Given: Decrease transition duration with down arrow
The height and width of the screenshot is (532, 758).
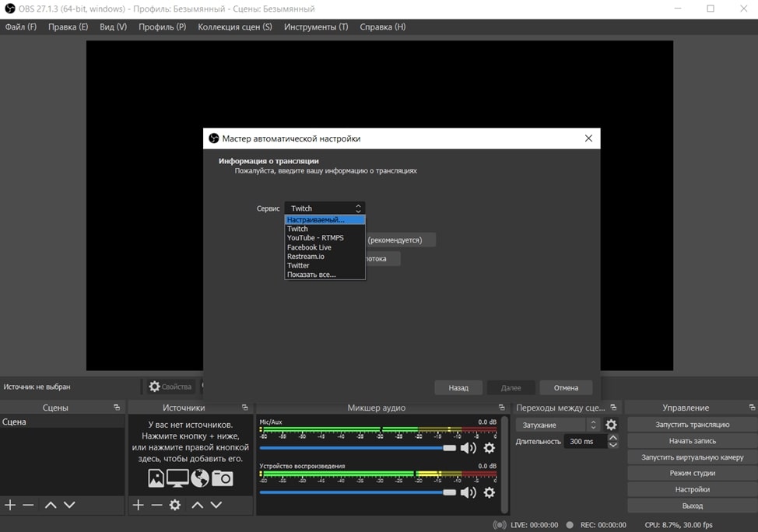Looking at the screenshot, I should coord(613,445).
